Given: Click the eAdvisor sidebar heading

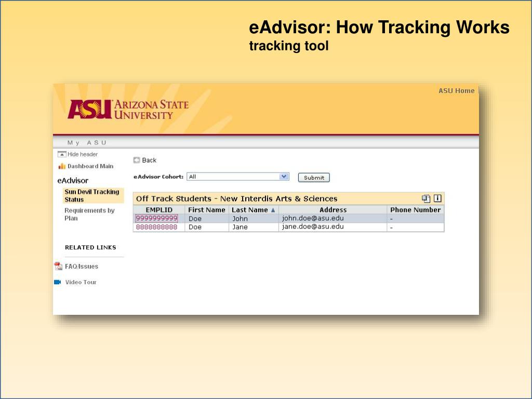Looking at the screenshot, I should [73, 180].
